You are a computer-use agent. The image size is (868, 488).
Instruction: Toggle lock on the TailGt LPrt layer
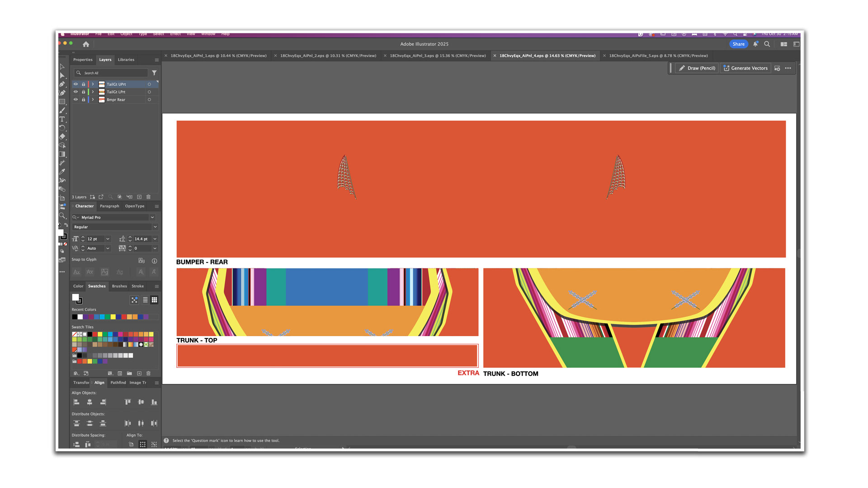(x=83, y=92)
